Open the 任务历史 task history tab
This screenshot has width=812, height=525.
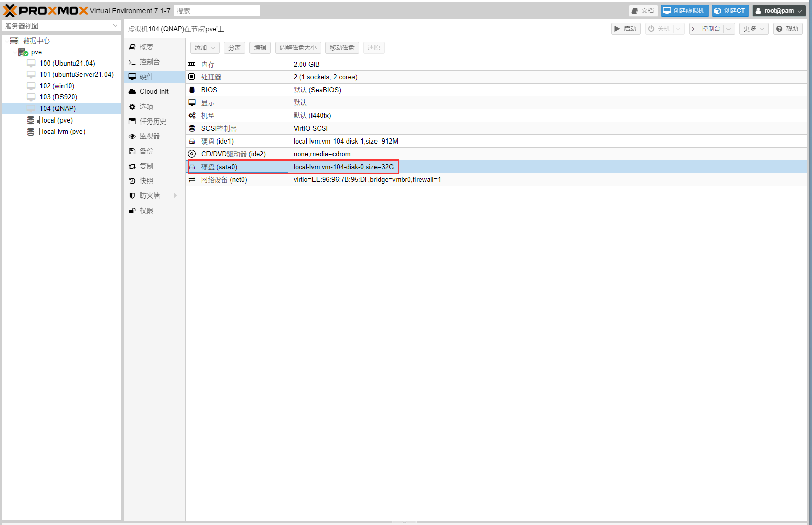(155, 122)
